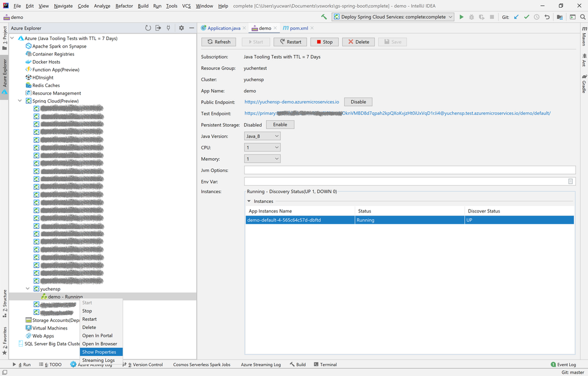Image resolution: width=588 pixels, height=376 pixels.
Task: Click Azure sign in/out icon
Action: (158, 28)
